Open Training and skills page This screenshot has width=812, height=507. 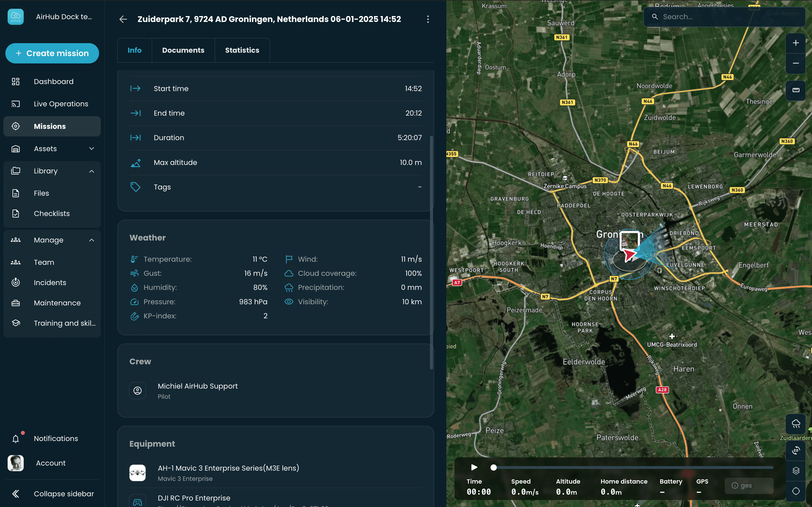click(52, 323)
